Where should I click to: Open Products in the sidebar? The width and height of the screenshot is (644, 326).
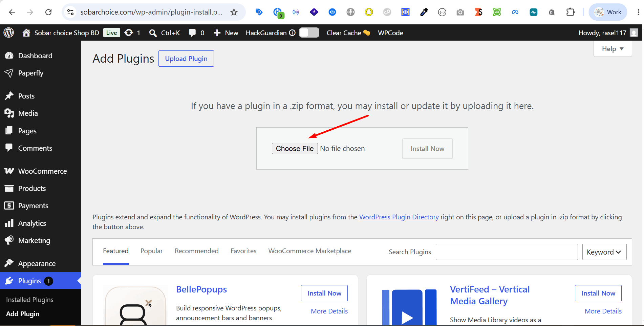pyautogui.click(x=41, y=188)
